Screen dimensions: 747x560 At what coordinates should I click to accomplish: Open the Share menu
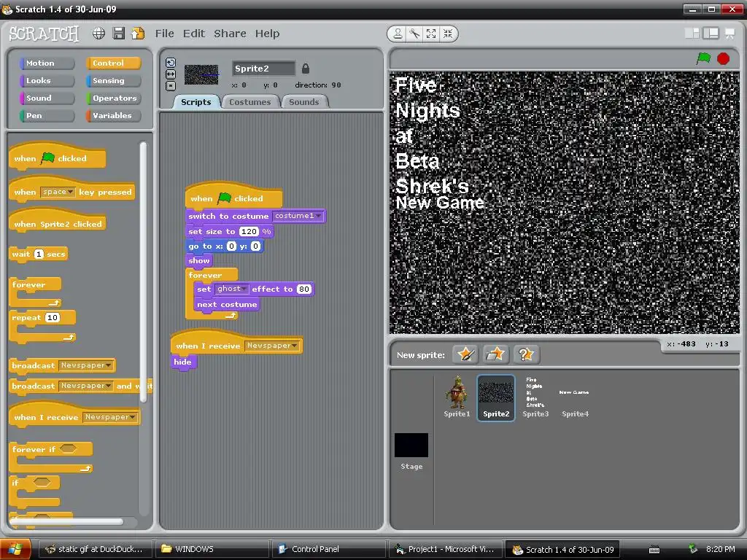pyautogui.click(x=230, y=34)
